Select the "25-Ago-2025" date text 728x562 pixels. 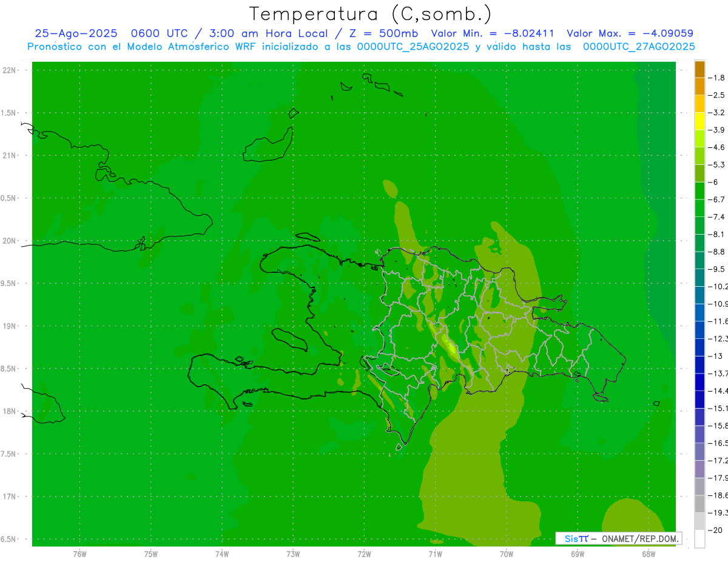coord(76,33)
